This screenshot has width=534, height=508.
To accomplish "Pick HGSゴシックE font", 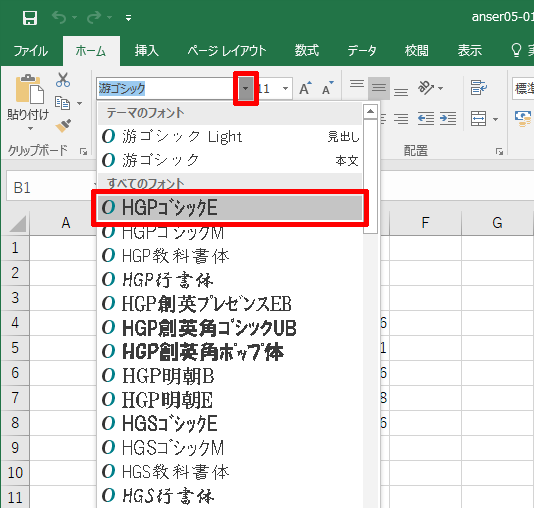I will [230, 424].
